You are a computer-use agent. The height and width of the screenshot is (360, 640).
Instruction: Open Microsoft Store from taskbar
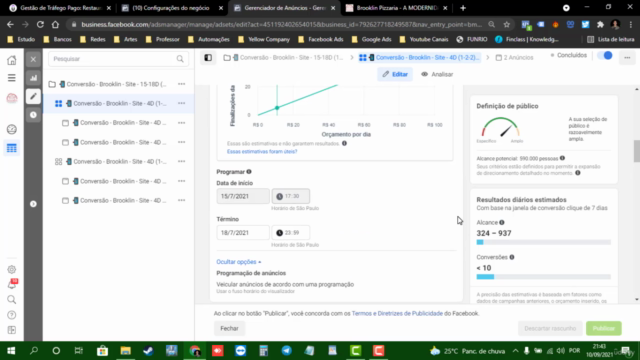pos(102,351)
